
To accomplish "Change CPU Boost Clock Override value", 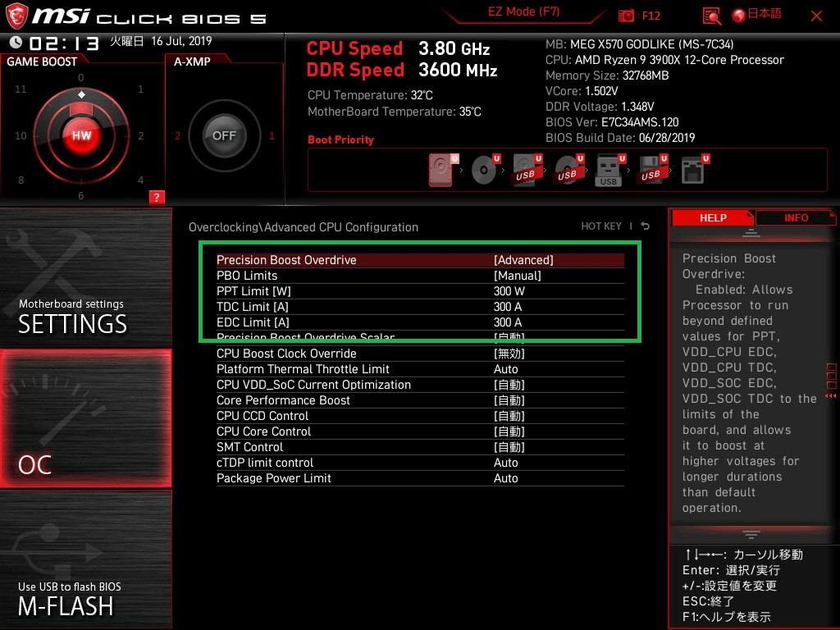I will click(509, 354).
